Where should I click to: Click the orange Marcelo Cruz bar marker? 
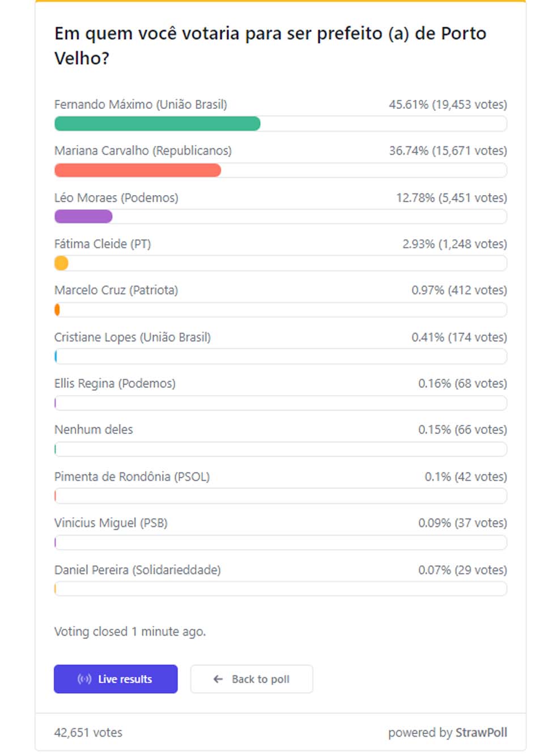57,310
